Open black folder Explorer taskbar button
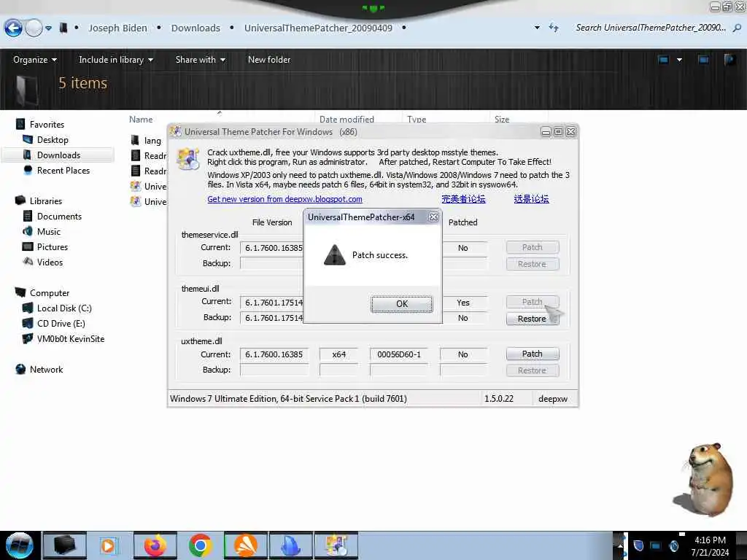The height and width of the screenshot is (560, 747). point(65,545)
